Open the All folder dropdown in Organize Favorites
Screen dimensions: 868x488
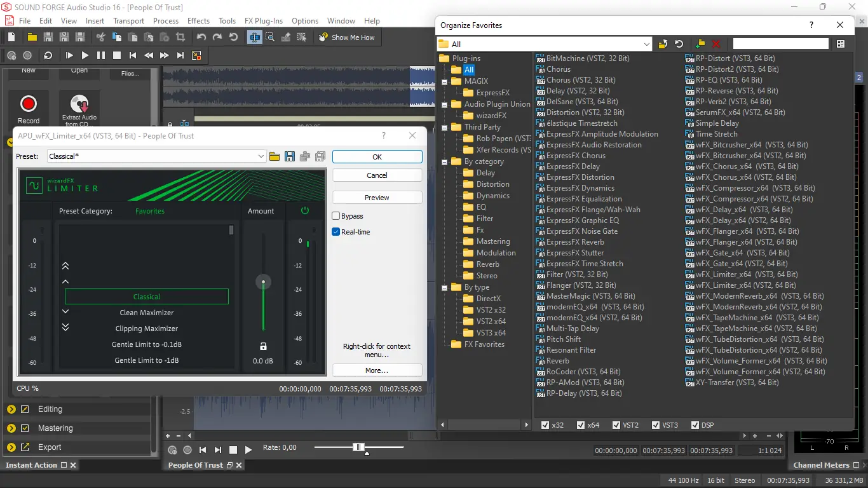pos(646,43)
